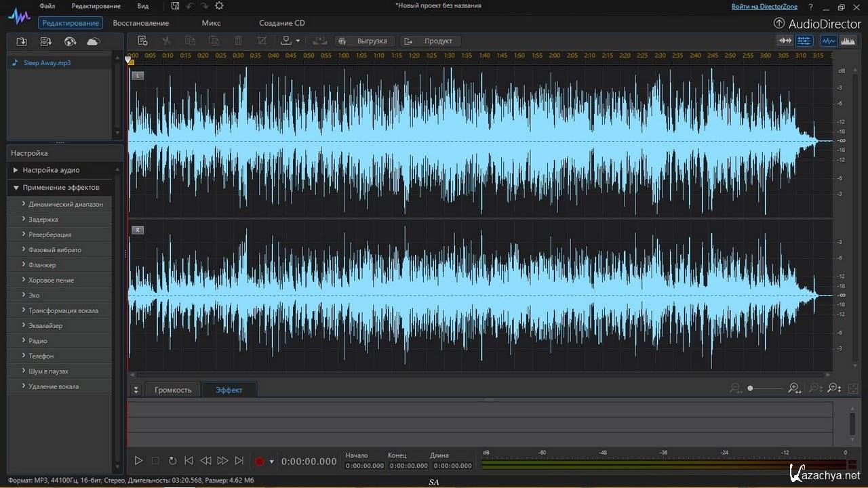Click the Начало time input field
Screen dimensions: 868x488
[x=366, y=466]
